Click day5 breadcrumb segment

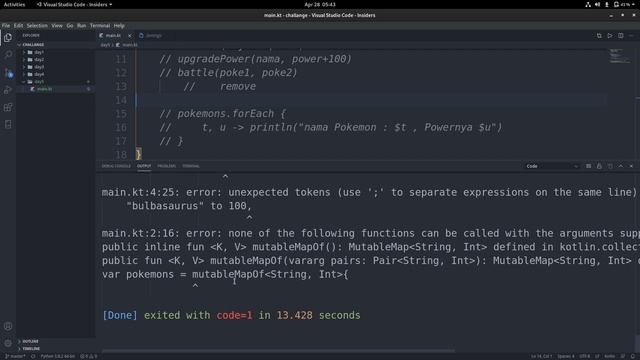105,45
